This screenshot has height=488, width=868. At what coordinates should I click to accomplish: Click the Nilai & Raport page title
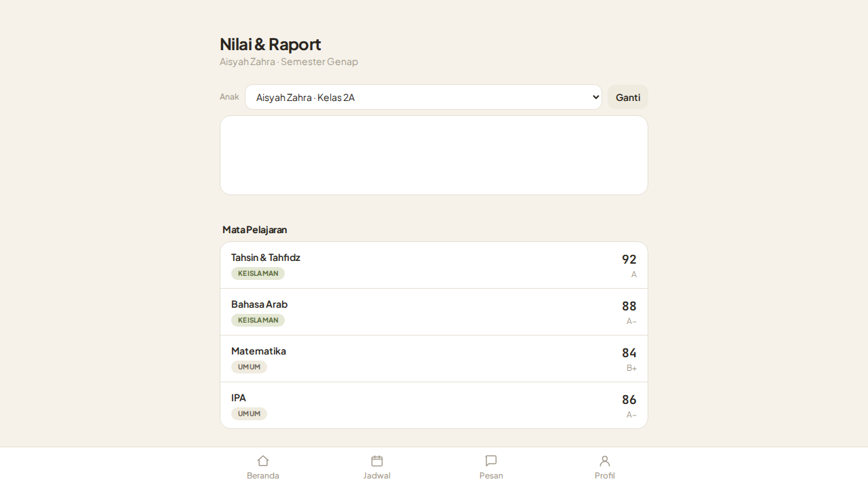tap(270, 44)
